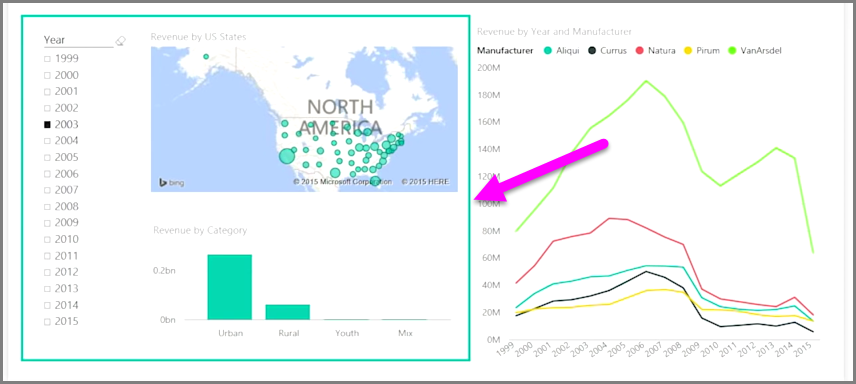Check the 2008 year checkbox
Image resolution: width=856 pixels, height=384 pixels.
[47, 206]
